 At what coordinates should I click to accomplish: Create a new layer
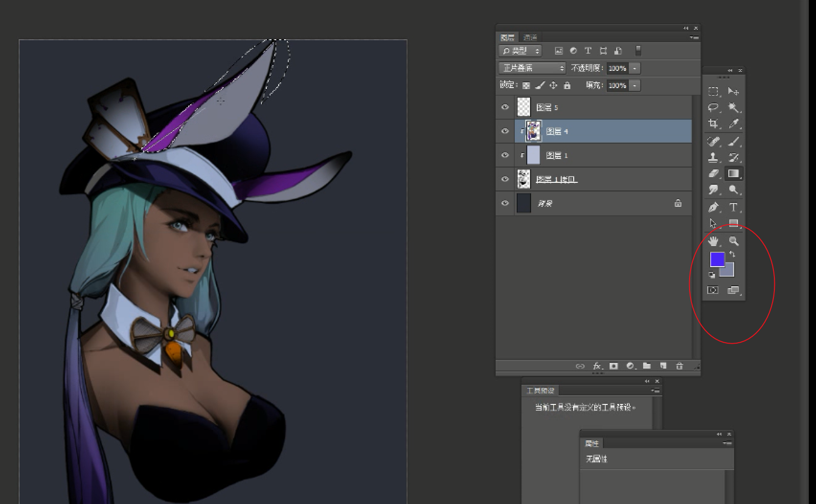click(x=663, y=366)
